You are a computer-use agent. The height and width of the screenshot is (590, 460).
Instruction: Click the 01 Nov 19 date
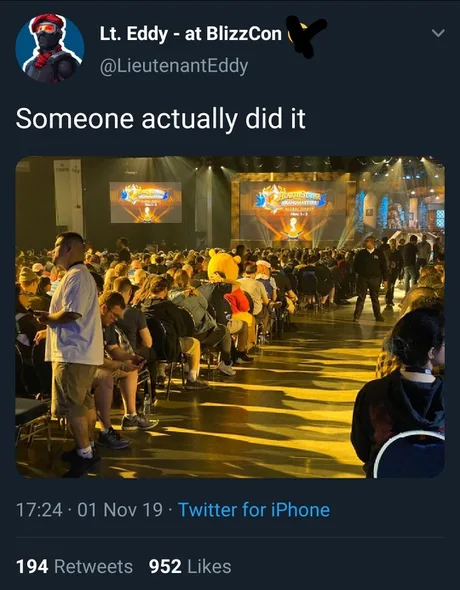coord(120,510)
